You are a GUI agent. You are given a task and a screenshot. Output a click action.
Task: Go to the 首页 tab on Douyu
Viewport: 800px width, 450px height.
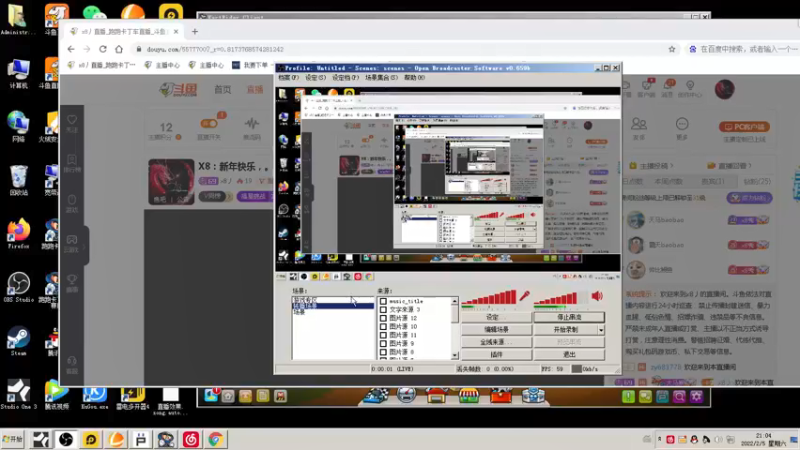coord(222,90)
